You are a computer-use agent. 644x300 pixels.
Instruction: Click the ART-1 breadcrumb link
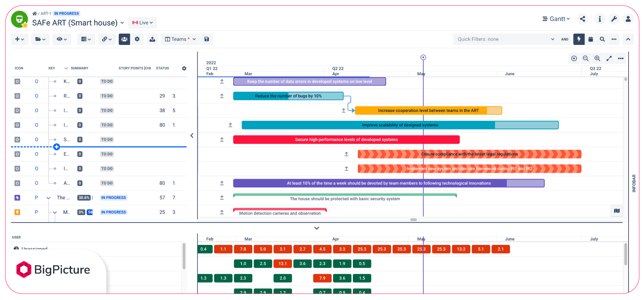[45, 13]
